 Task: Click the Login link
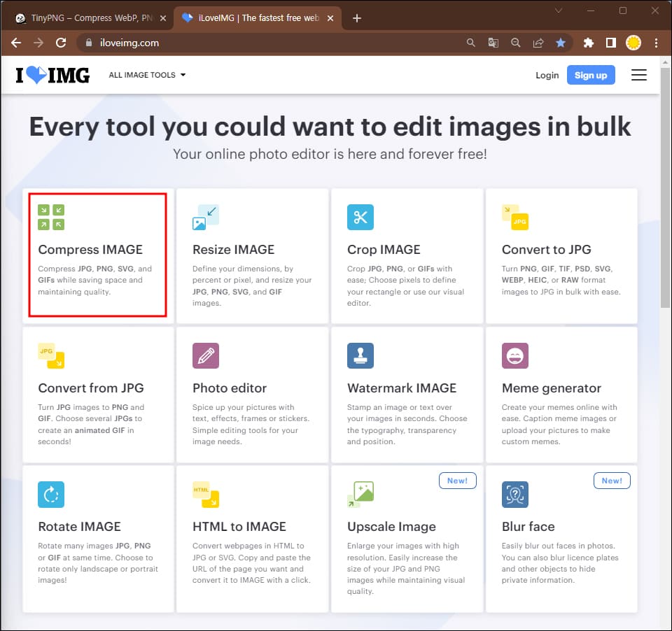coord(547,76)
